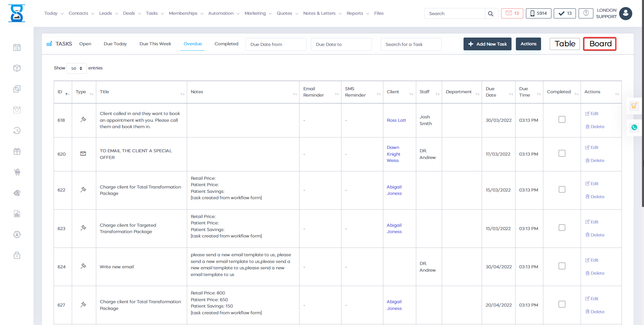
Task: Open the green WhatsApp floating icon
Action: (634, 127)
